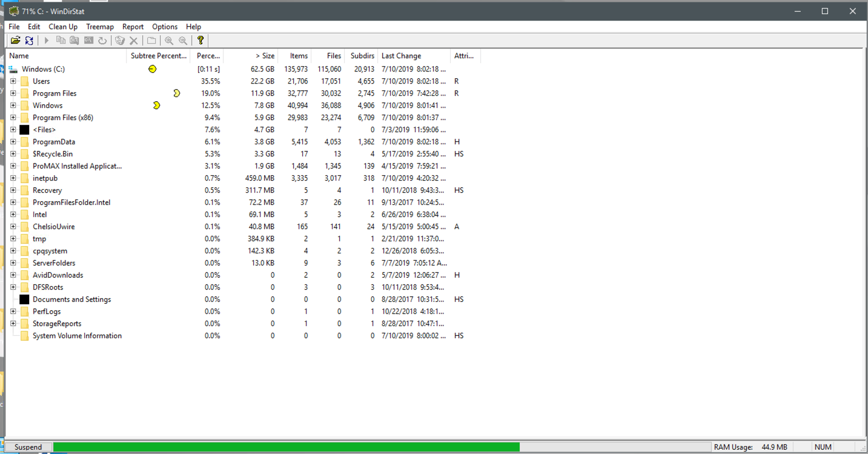868x454 pixels.
Task: Expand the ChelsioUwire folder node
Action: (x=13, y=227)
